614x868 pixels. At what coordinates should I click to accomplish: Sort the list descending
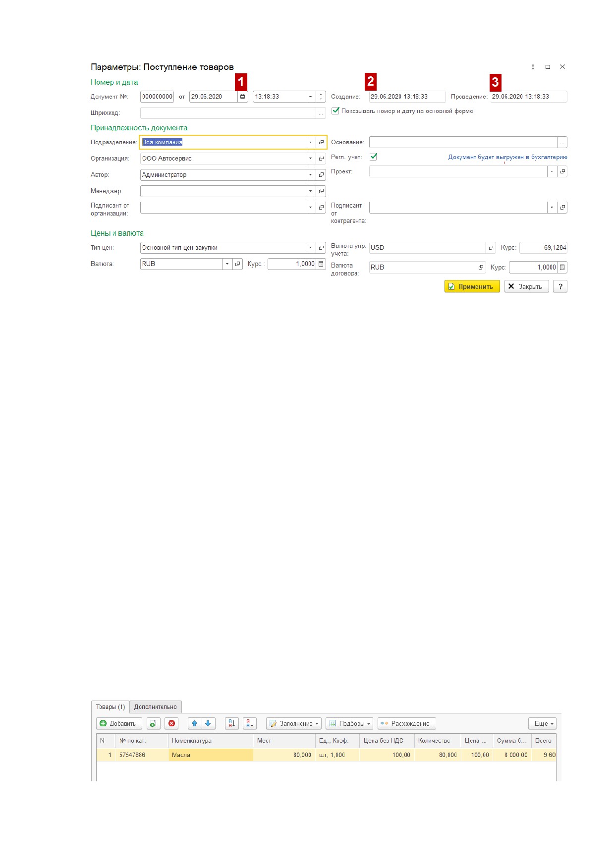[x=250, y=723]
